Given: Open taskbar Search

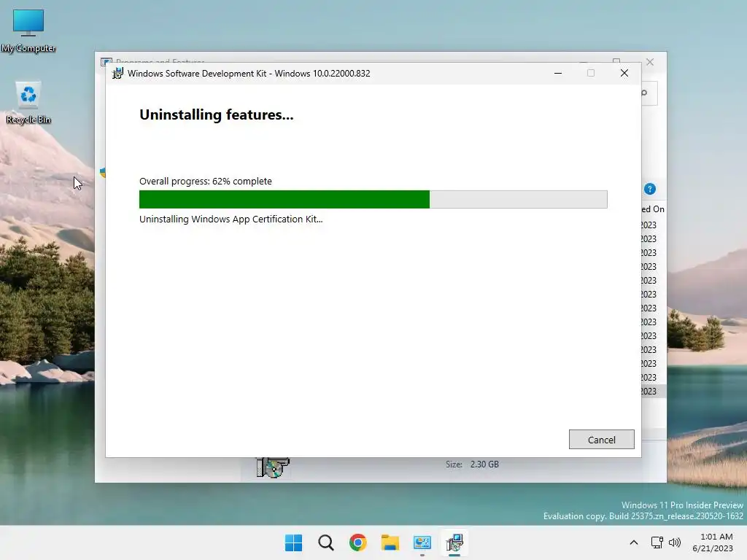Looking at the screenshot, I should click(x=326, y=542).
